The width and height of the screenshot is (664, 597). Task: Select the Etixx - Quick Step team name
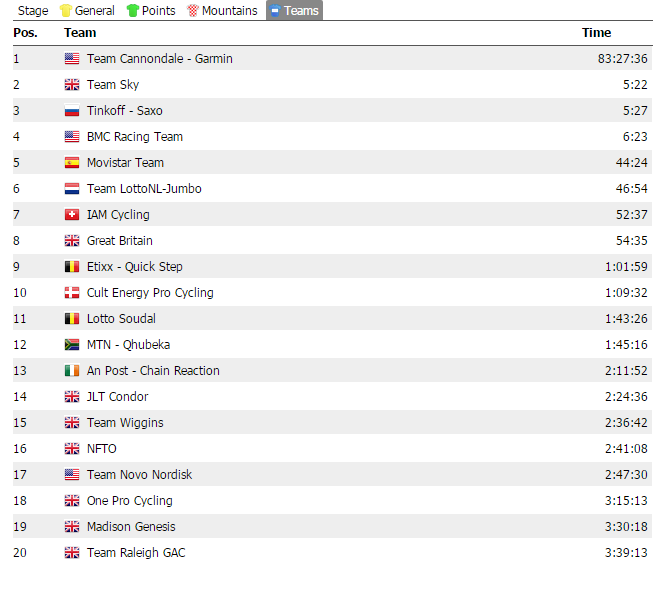pos(135,267)
